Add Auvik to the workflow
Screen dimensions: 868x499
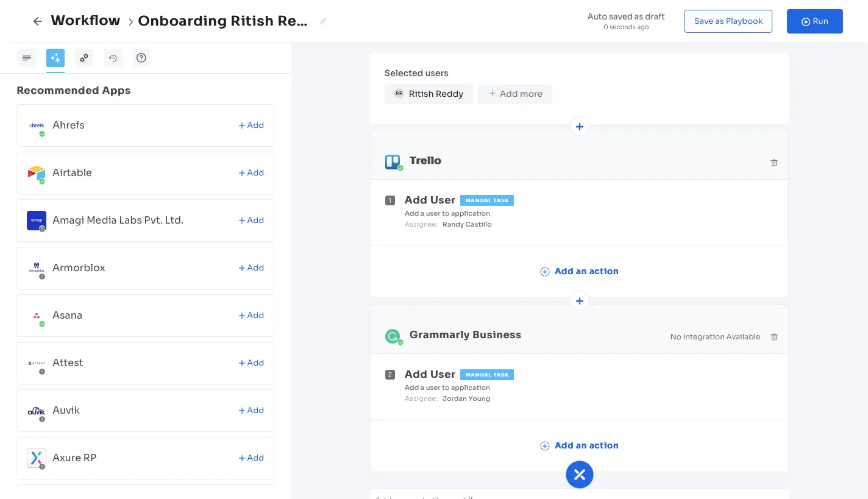(251, 410)
